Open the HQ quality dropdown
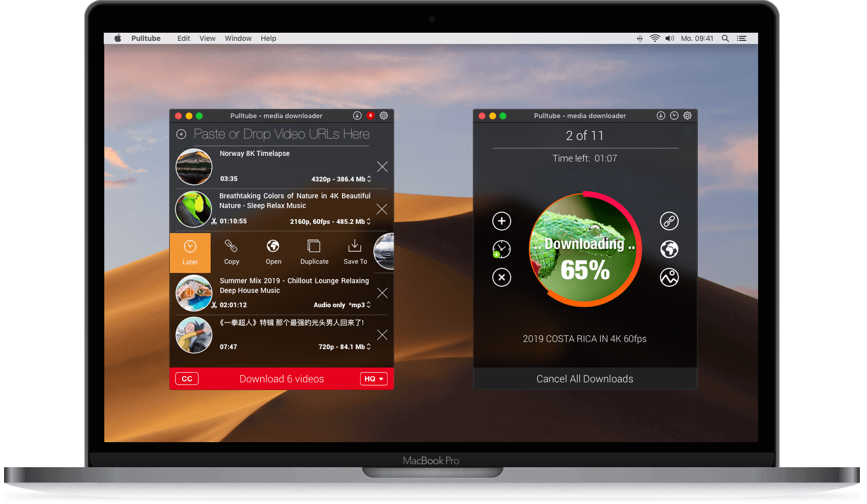 click(374, 379)
